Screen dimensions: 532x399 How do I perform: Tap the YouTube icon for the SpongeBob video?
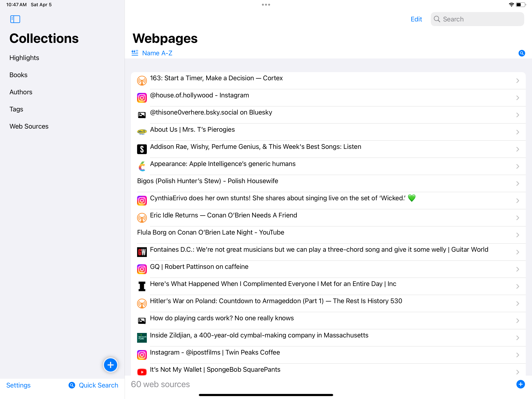point(142,372)
